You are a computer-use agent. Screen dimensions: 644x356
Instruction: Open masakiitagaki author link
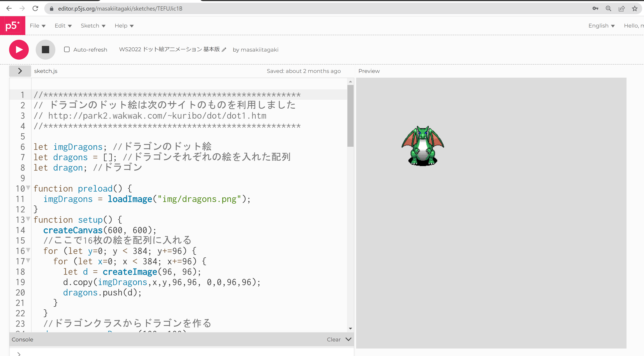[259, 50]
